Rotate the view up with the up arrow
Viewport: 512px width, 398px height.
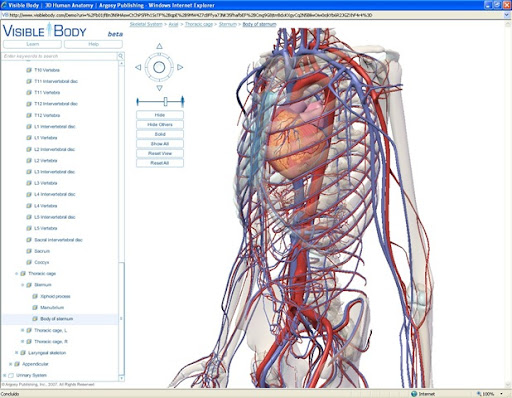pos(159,46)
